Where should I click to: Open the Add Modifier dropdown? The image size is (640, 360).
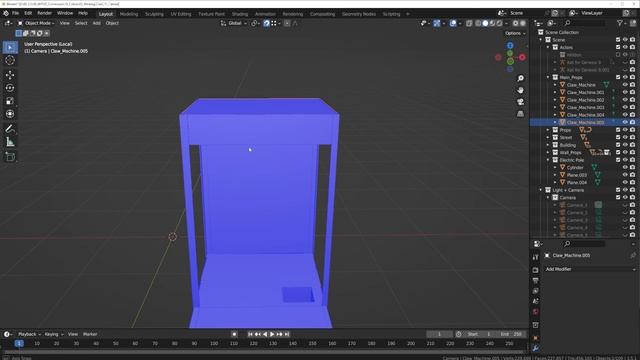[590, 269]
